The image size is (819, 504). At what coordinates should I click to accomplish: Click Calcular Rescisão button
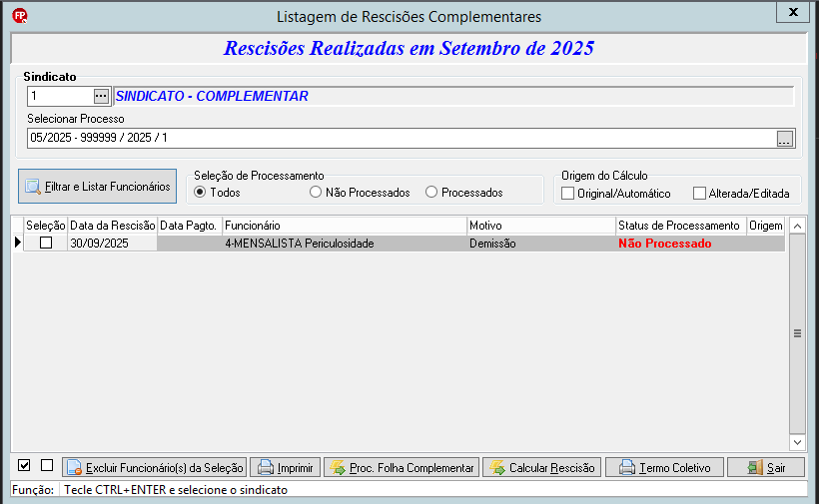point(542,467)
